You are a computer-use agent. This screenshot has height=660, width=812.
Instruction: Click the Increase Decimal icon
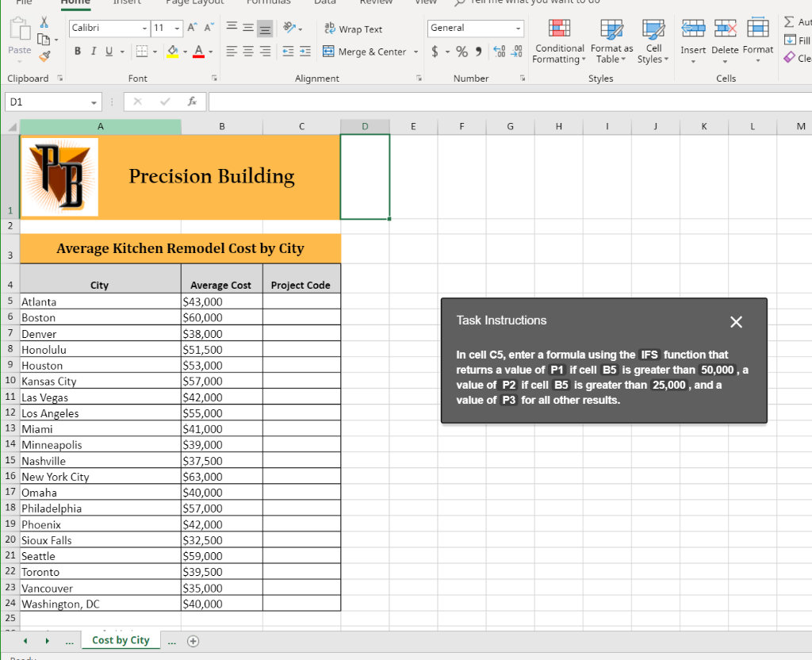point(500,51)
